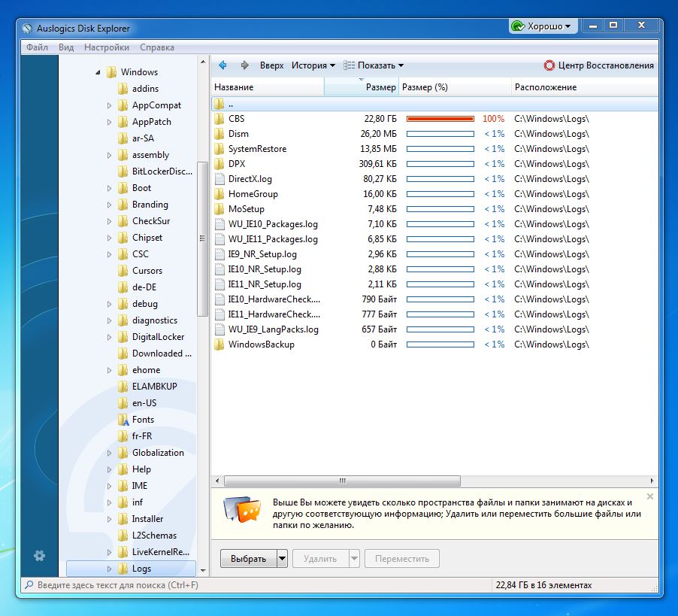Open the Удалить button dropdown arrow
The image size is (678, 616).
click(354, 559)
